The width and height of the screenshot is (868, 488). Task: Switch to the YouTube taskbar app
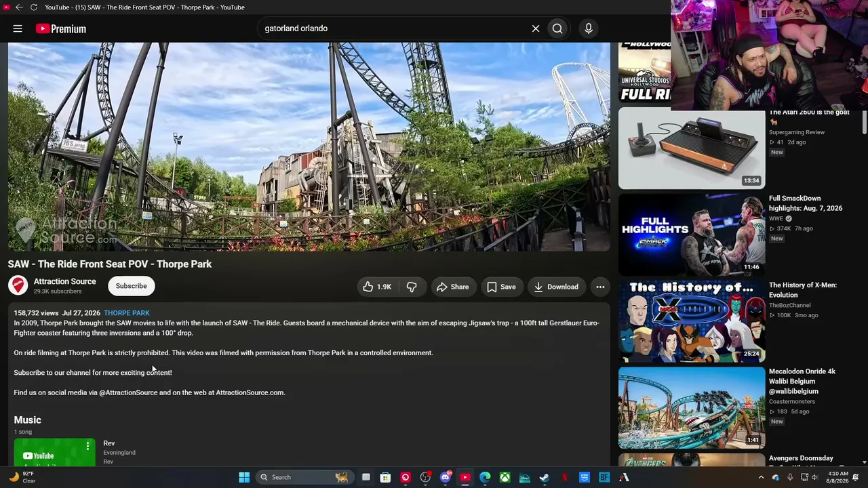[x=465, y=477]
